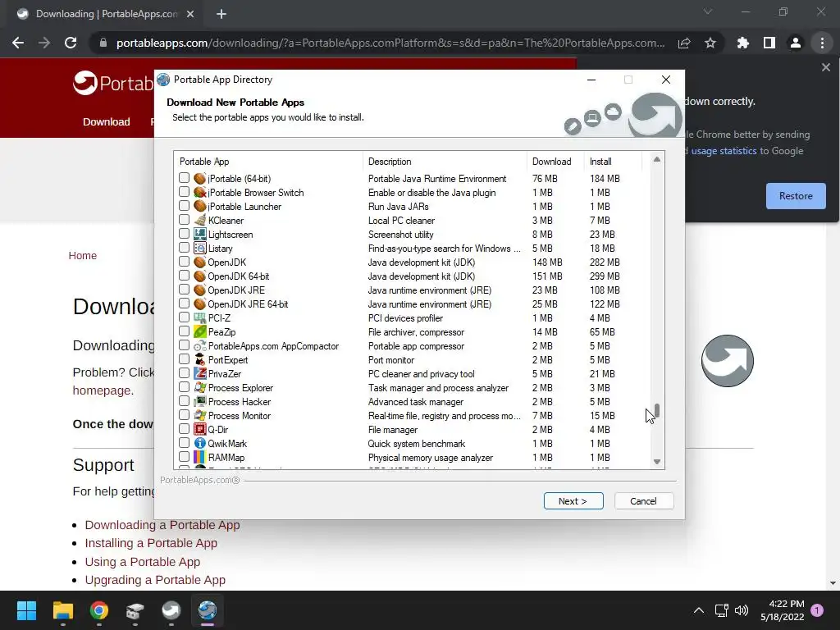Tick the Lightscreen checkbox
840x630 pixels.
point(185,234)
